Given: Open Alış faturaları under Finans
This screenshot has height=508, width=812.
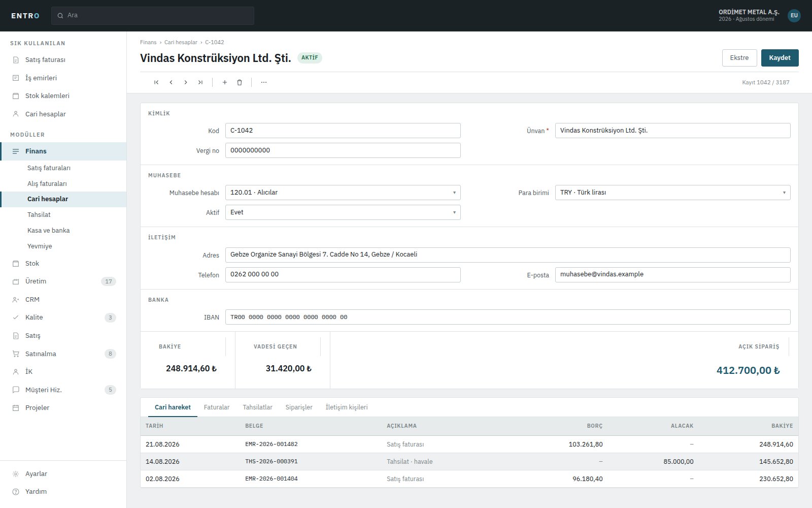Looking at the screenshot, I should tap(63, 184).
